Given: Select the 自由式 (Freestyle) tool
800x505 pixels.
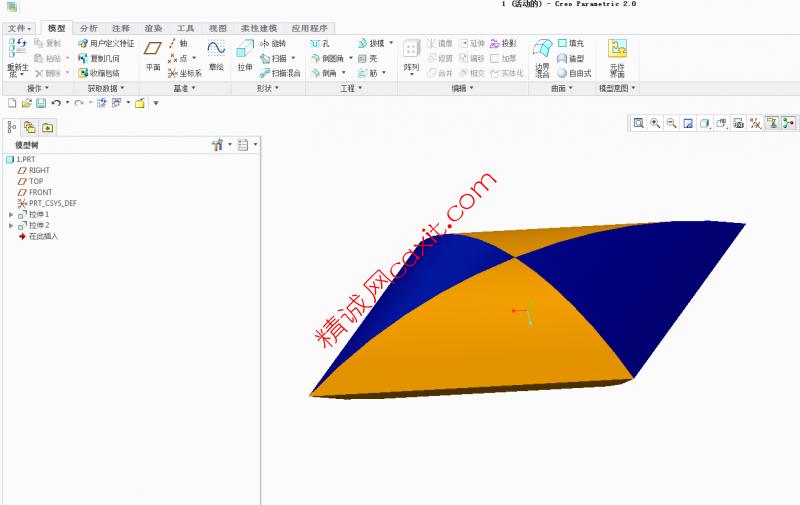Looking at the screenshot, I should [x=574, y=73].
